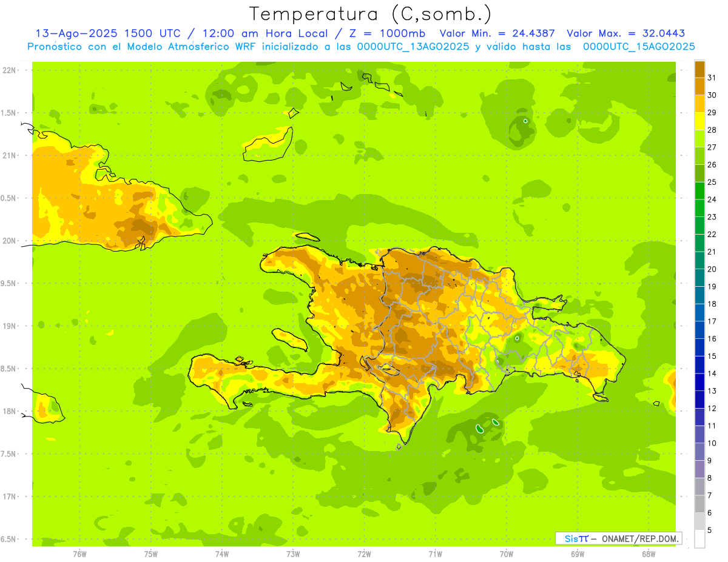Image resolution: width=728 pixels, height=562 pixels.
Task: Click the legend value 12
Action: click(712, 408)
